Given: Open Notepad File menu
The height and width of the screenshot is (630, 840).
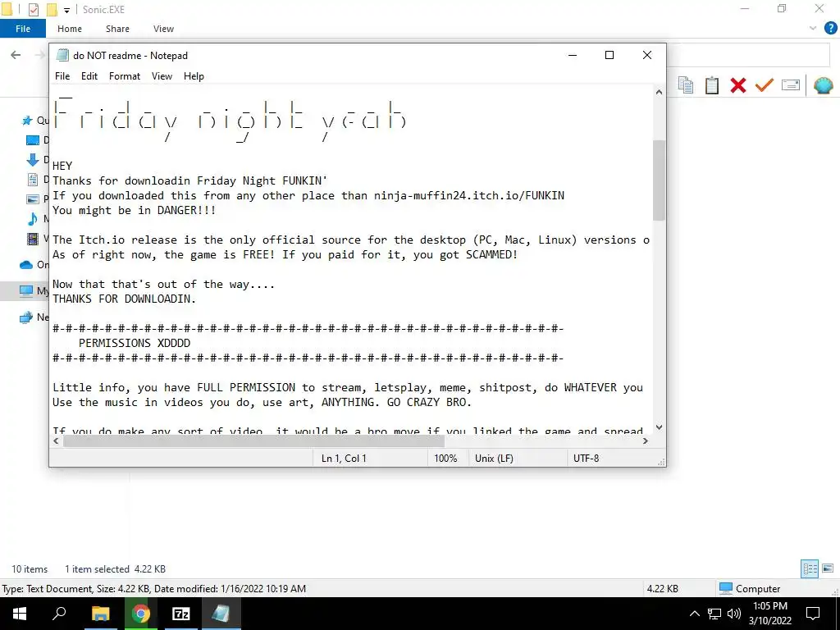Looking at the screenshot, I should [x=62, y=76].
